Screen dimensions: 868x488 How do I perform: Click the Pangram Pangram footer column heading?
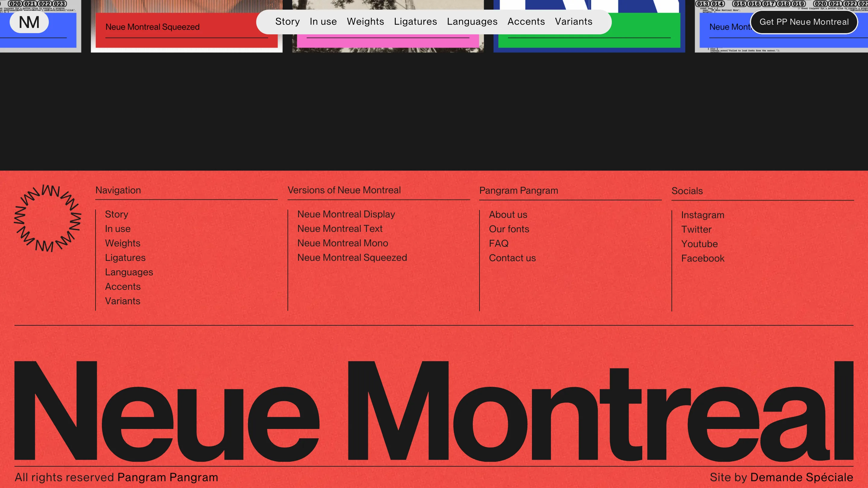(x=519, y=191)
